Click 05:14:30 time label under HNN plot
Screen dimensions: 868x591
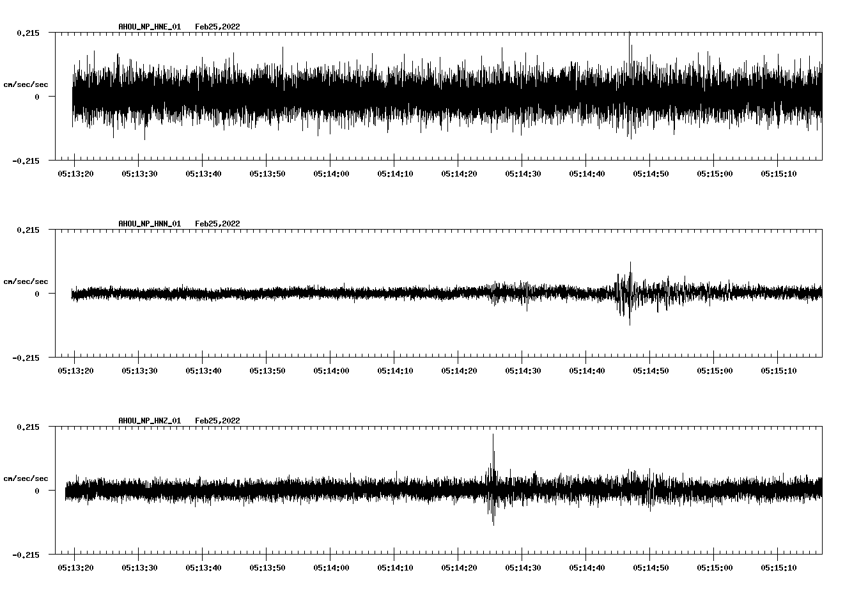[523, 370]
